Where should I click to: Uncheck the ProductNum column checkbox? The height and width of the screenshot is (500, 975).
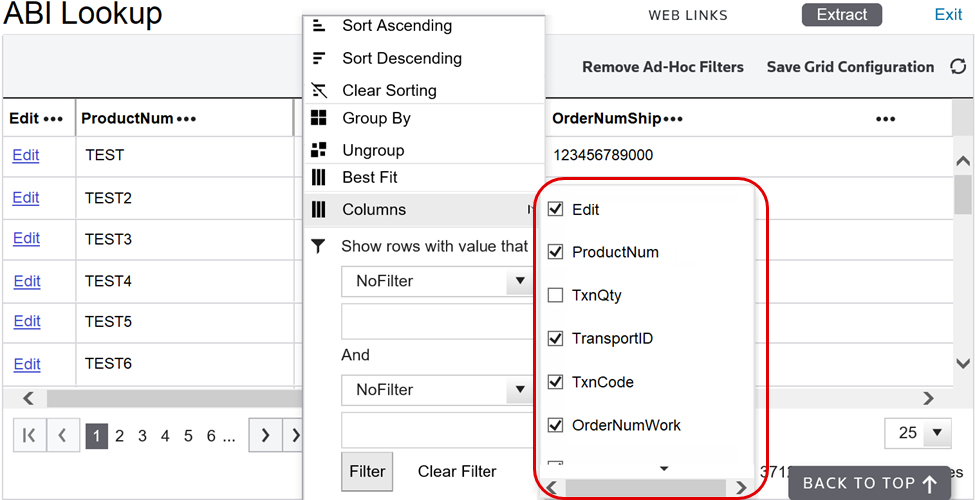pyautogui.click(x=556, y=252)
